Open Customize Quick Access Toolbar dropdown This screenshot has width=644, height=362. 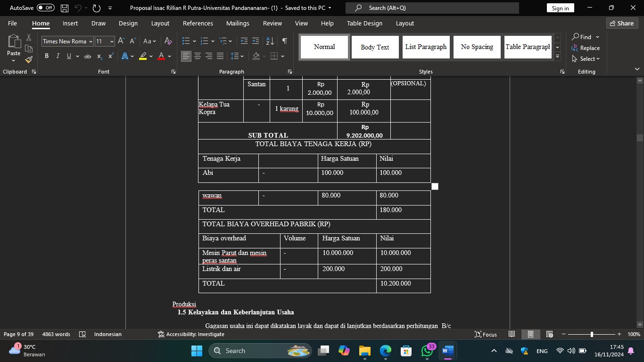pyautogui.click(x=110, y=8)
